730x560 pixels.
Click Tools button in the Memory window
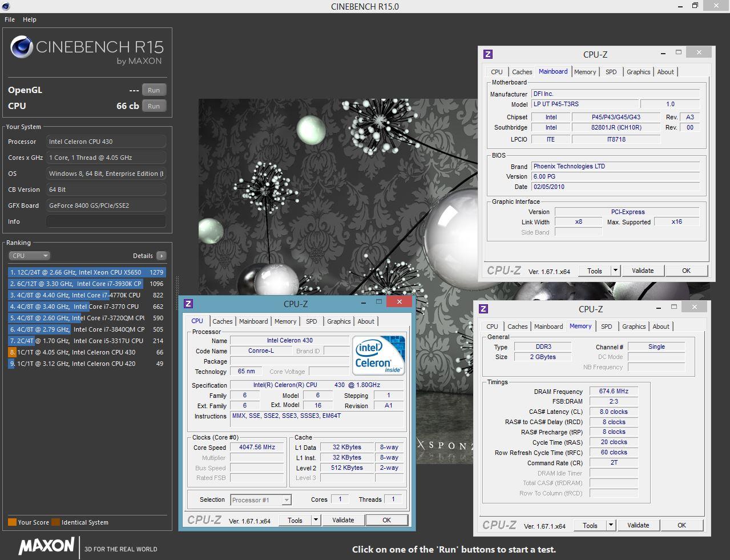tap(590, 525)
